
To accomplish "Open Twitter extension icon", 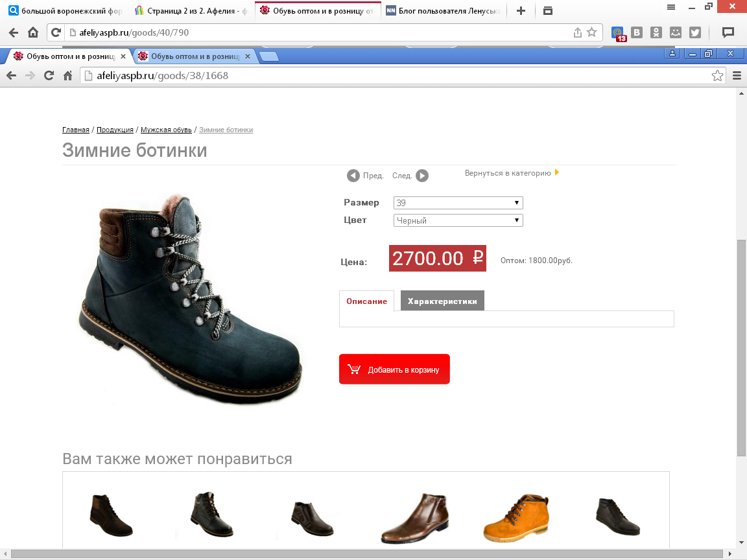I will click(695, 32).
